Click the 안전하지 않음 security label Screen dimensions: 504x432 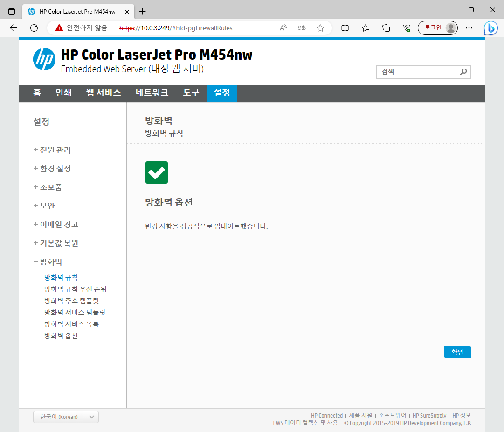(87, 28)
